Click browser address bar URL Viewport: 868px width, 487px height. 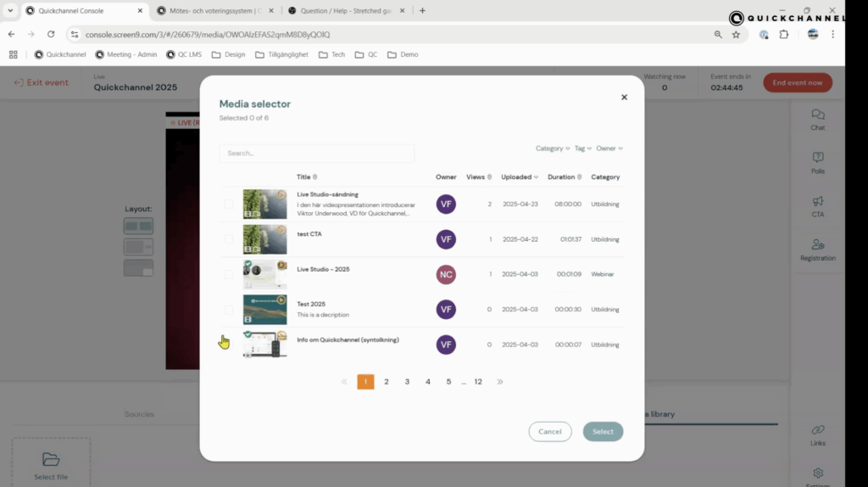pyautogui.click(x=208, y=34)
